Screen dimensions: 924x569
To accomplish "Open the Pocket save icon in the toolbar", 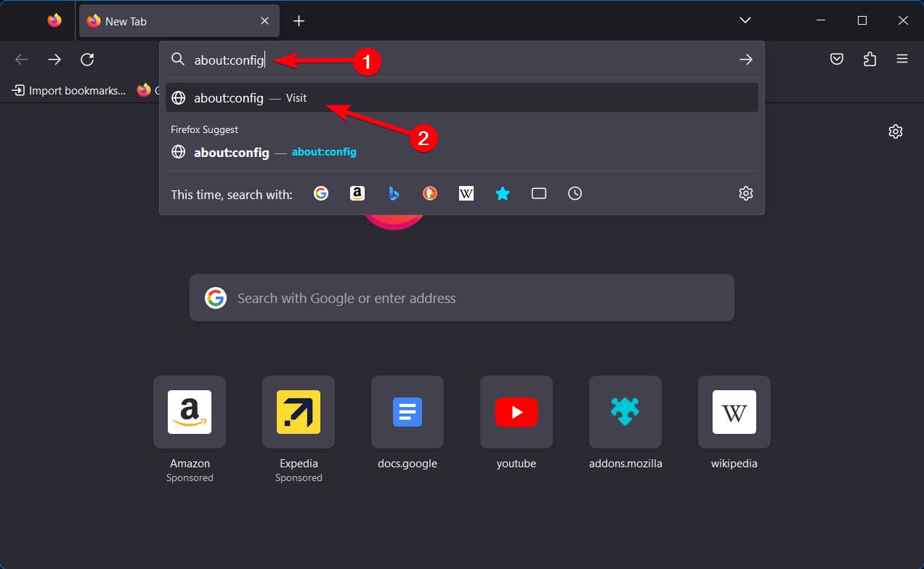I will point(837,60).
